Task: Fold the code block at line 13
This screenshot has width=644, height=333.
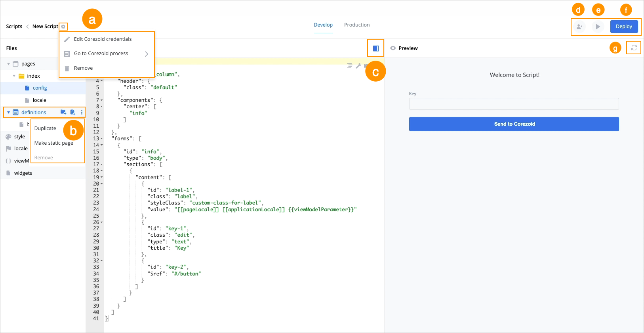Action: click(x=102, y=139)
